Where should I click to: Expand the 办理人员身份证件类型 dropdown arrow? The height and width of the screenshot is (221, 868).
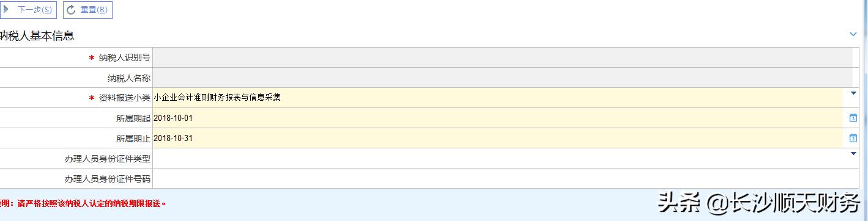(x=853, y=154)
